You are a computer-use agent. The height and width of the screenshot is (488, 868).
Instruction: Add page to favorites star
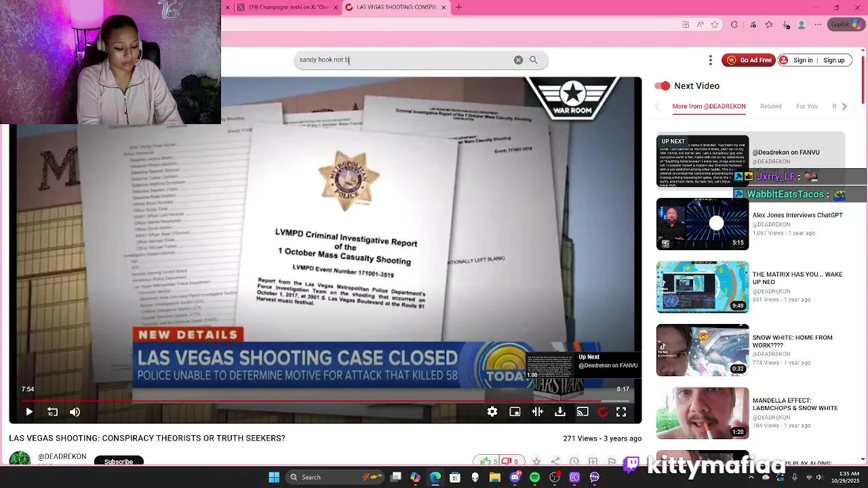pos(715,24)
